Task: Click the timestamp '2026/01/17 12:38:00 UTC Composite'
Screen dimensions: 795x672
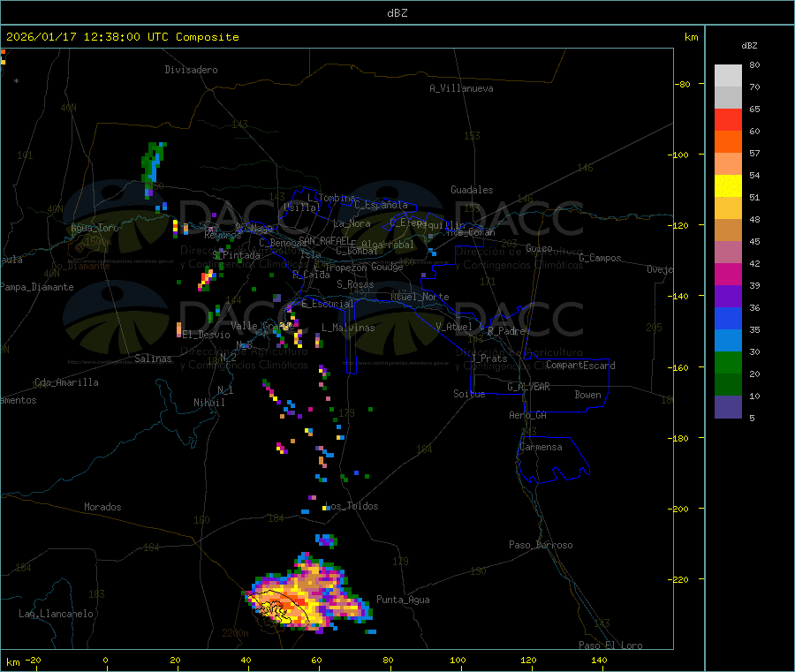Action: tap(122, 37)
